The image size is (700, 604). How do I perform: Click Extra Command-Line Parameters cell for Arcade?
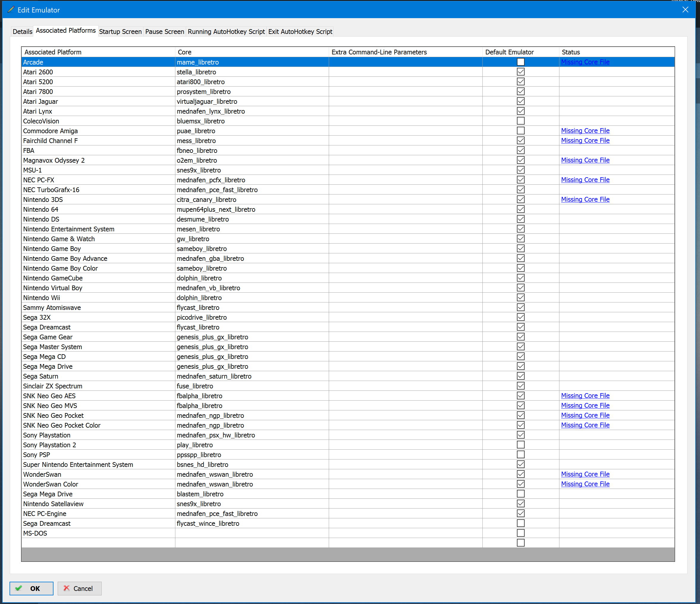(x=406, y=62)
